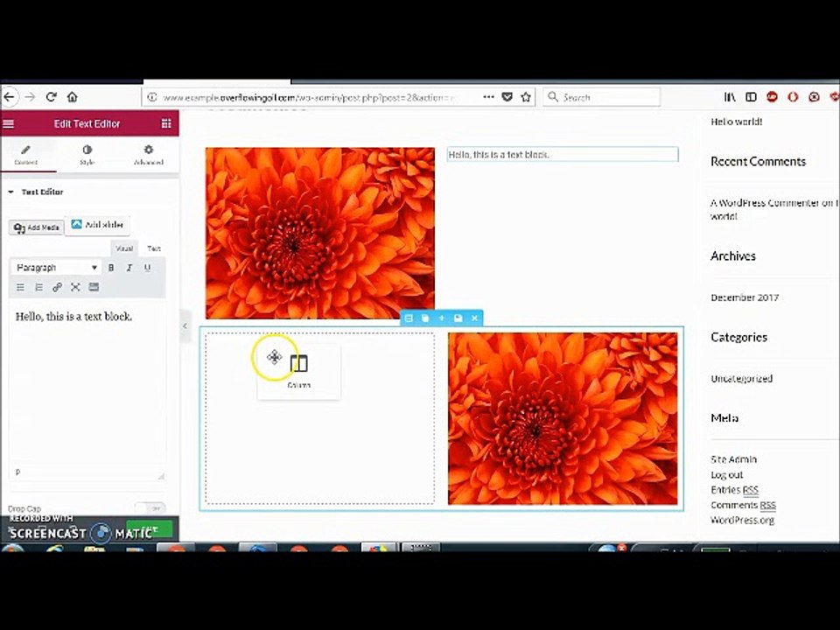The width and height of the screenshot is (840, 630).
Task: Toggle the editor toolbar kitchen sink
Action: [94, 288]
